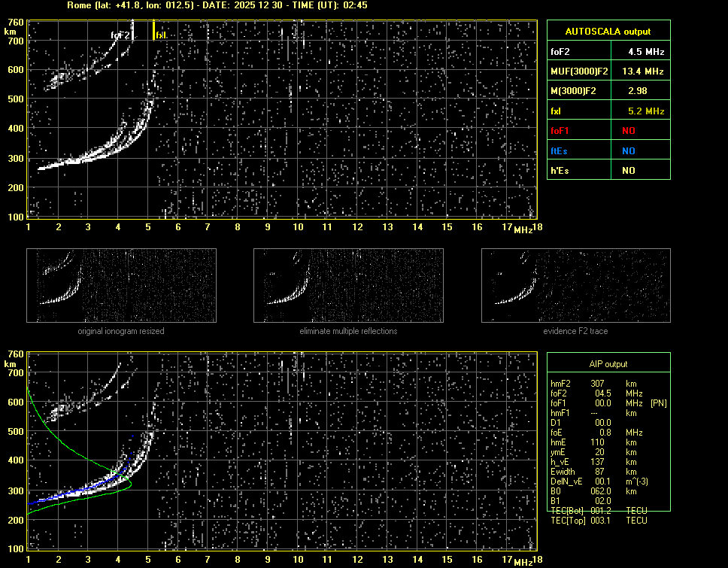728x568 pixels.
Task: Click the AUTOSCALA output header
Action: pyautogui.click(x=608, y=32)
